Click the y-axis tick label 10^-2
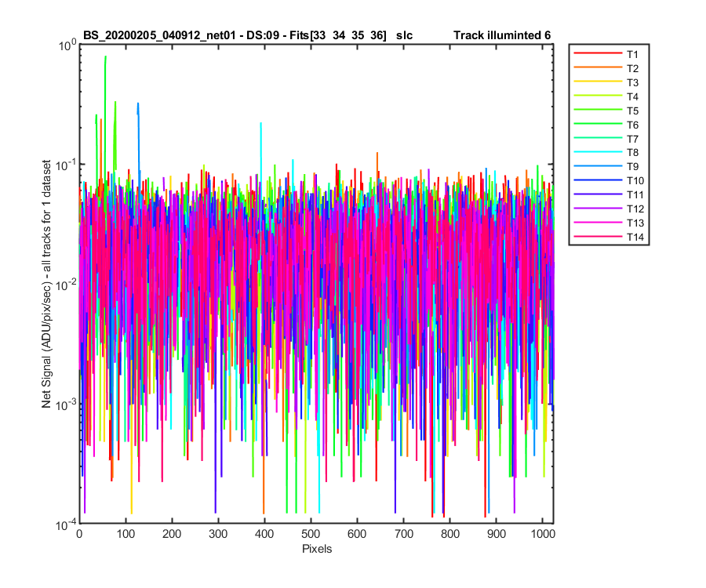This screenshot has width=706, height=588. pos(65,285)
